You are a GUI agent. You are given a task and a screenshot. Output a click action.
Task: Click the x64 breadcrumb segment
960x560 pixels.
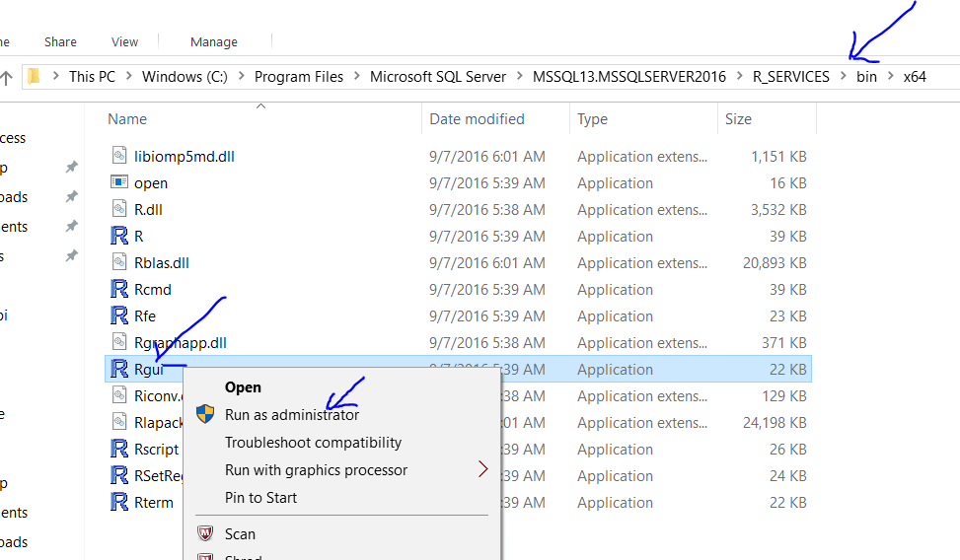pos(915,77)
